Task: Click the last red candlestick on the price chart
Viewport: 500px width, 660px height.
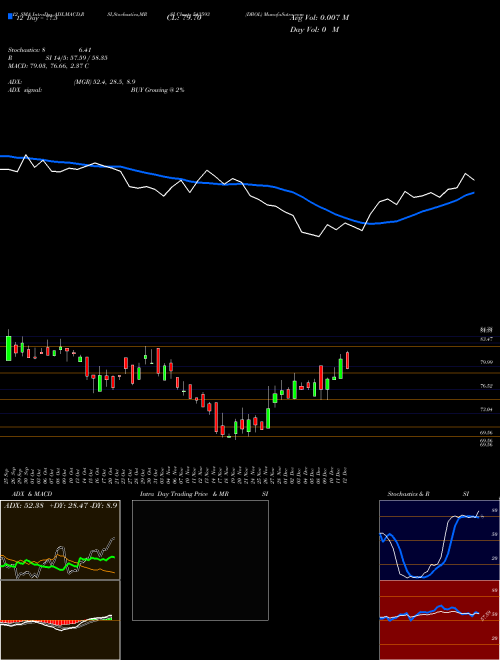Action: (348, 361)
